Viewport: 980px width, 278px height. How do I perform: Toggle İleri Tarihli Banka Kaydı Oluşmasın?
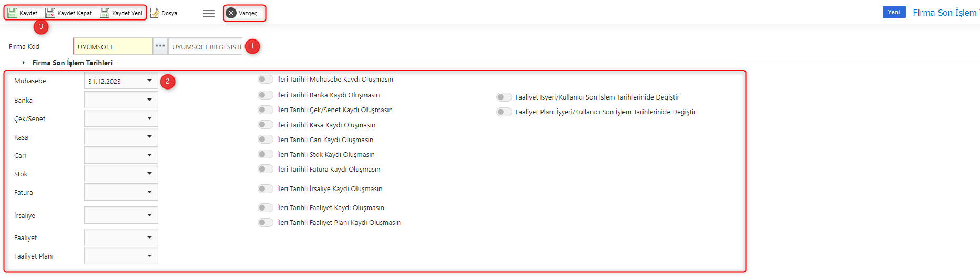266,95
